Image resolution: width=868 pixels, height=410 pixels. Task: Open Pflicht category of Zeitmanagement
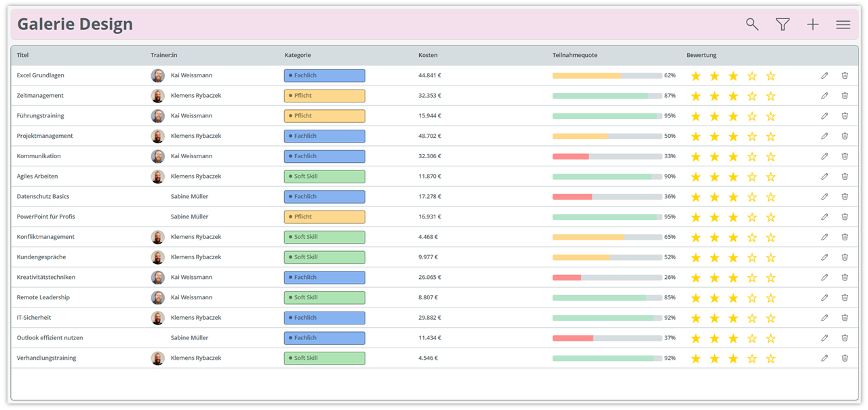coord(324,96)
